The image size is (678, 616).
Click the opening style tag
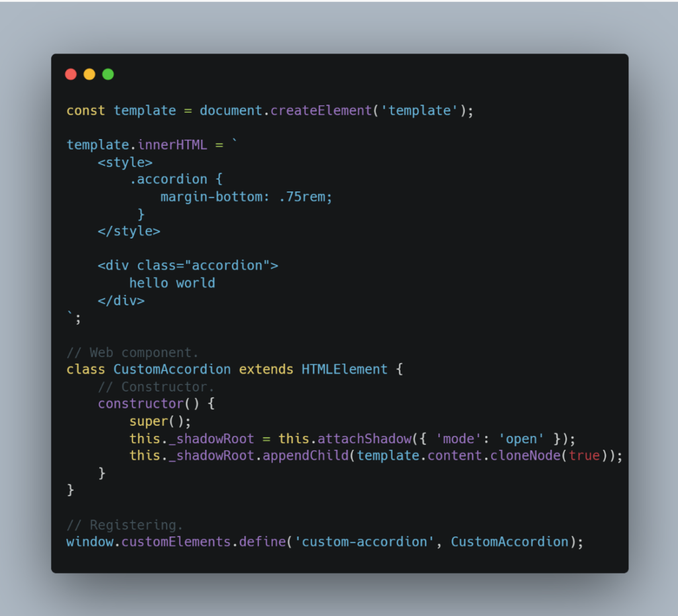pos(125,163)
